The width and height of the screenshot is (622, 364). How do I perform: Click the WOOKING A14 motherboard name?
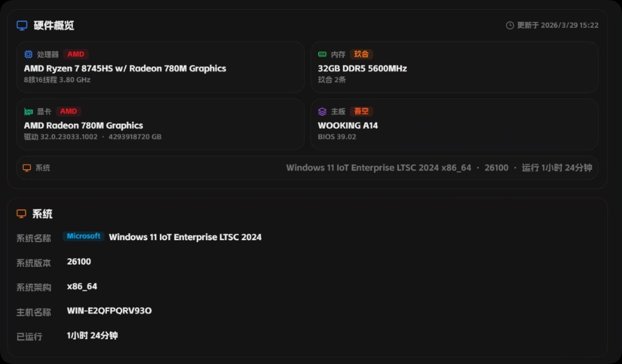pos(348,126)
